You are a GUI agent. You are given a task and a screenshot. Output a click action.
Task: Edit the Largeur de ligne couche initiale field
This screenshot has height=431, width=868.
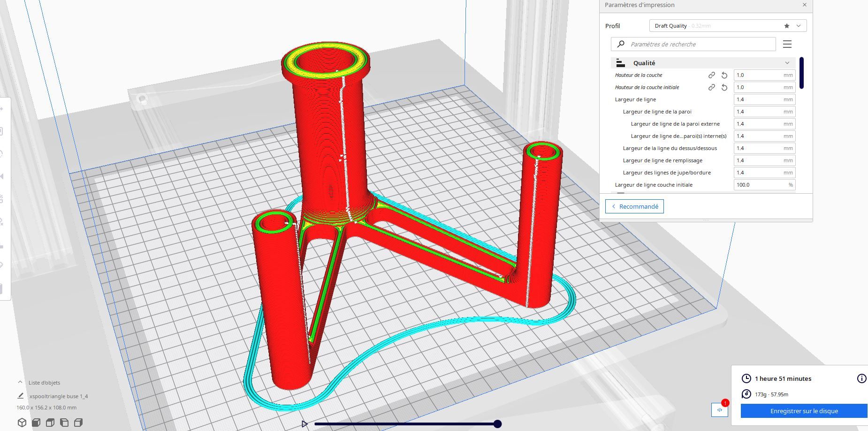[x=764, y=185]
